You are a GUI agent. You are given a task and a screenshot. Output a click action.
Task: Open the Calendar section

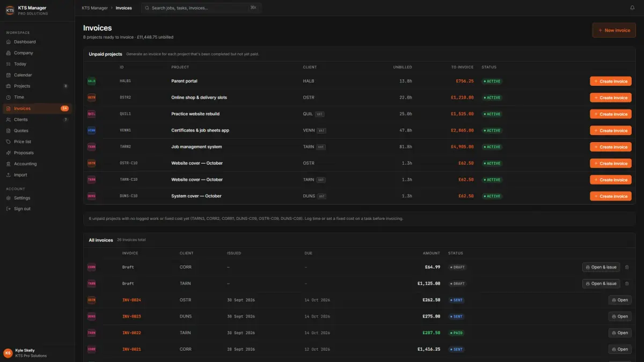(37, 75)
